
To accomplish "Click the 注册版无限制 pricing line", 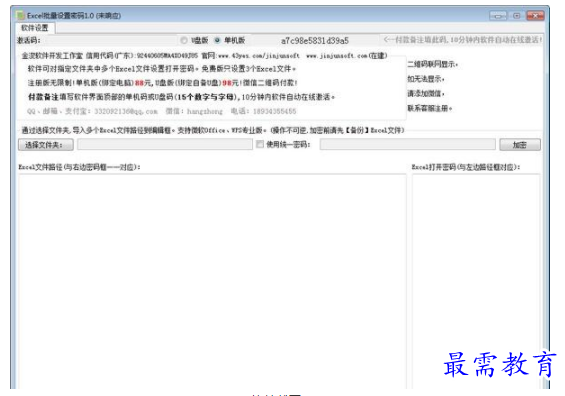I will [x=163, y=83].
